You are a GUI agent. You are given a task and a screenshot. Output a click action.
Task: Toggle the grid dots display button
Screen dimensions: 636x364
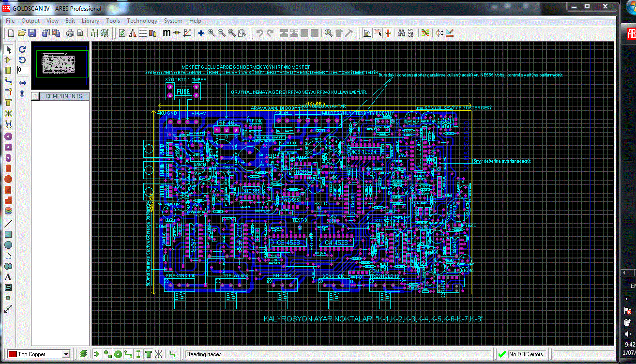pyautogui.click(x=143, y=33)
